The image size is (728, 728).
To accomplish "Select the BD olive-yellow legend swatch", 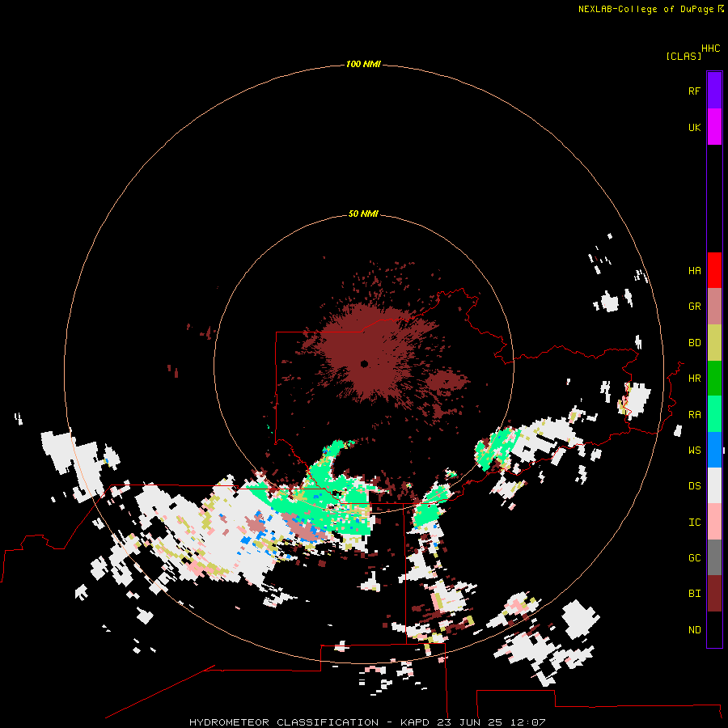I will 714,343.
